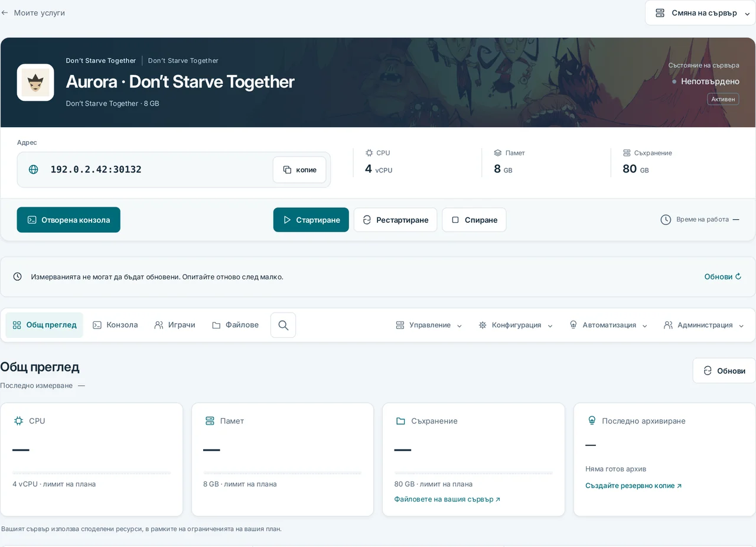The width and height of the screenshot is (756, 547).
Task: Select the Файлове tab
Action: click(x=235, y=325)
